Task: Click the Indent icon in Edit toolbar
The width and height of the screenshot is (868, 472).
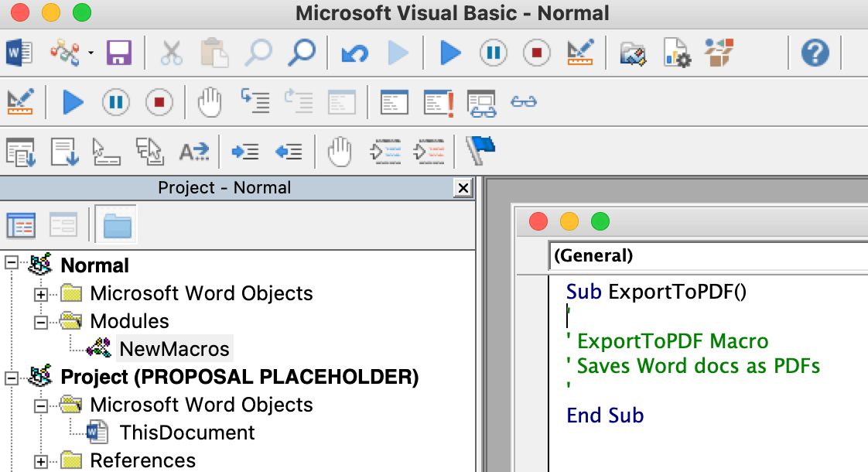Action: pos(245,151)
